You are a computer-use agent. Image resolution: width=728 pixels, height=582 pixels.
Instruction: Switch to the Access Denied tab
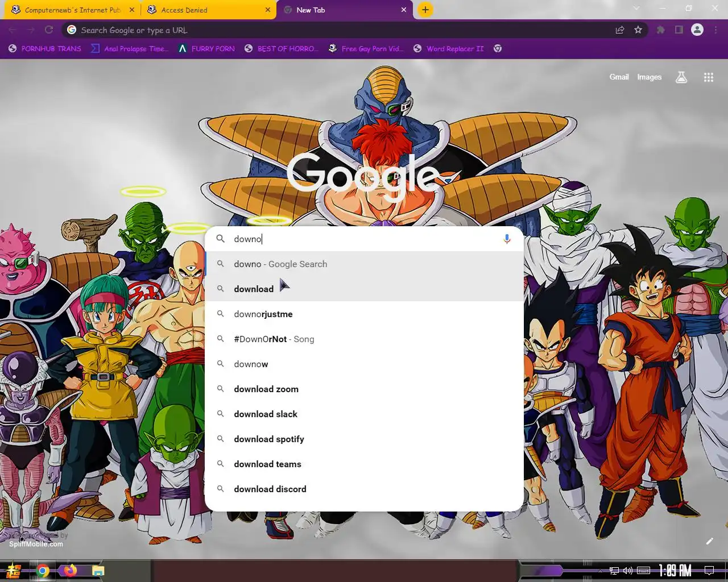coord(208,10)
